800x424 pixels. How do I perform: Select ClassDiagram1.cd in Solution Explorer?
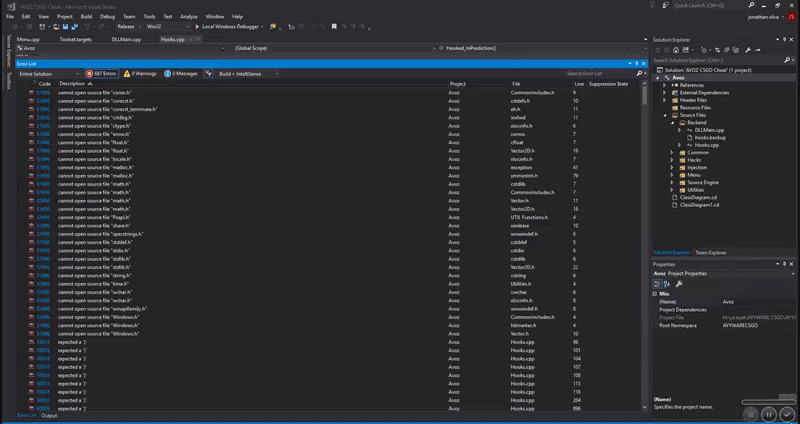click(x=699, y=205)
